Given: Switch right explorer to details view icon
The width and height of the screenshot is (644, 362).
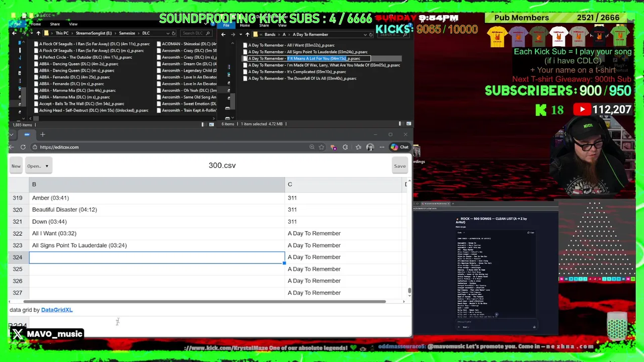Looking at the screenshot, I should [400, 124].
